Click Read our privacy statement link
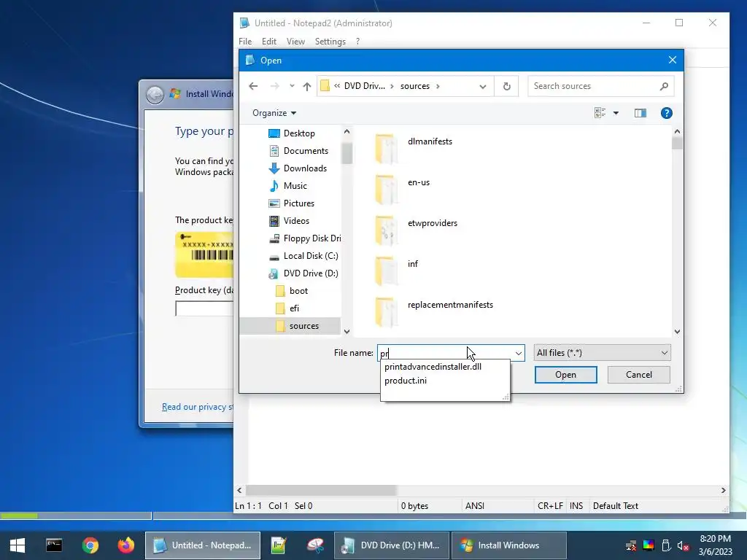 (197, 407)
